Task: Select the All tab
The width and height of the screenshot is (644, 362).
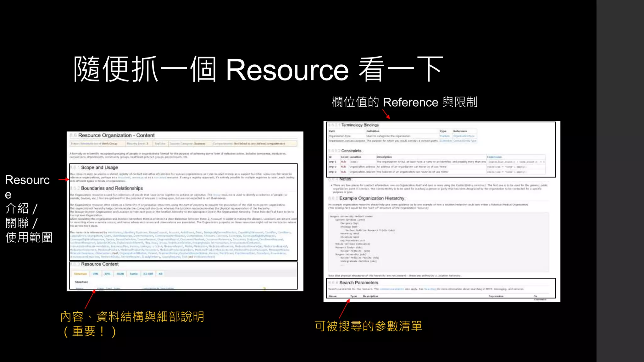Action: (x=160, y=274)
